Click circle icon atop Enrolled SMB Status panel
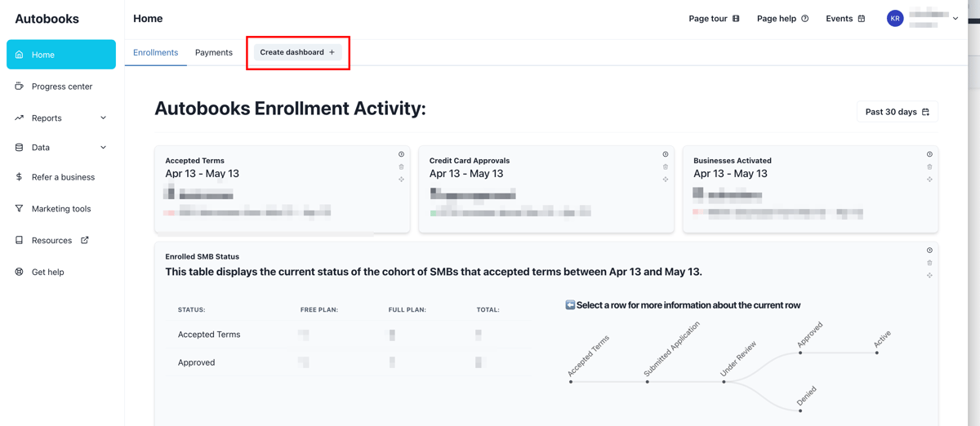980x426 pixels. 929,251
